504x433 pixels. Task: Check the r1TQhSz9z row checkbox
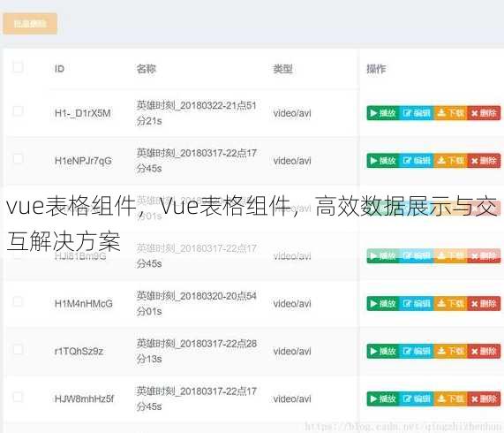[18, 349]
